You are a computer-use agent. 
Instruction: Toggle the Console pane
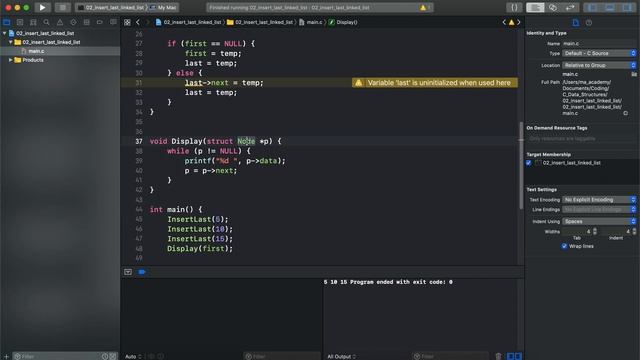(x=518, y=356)
